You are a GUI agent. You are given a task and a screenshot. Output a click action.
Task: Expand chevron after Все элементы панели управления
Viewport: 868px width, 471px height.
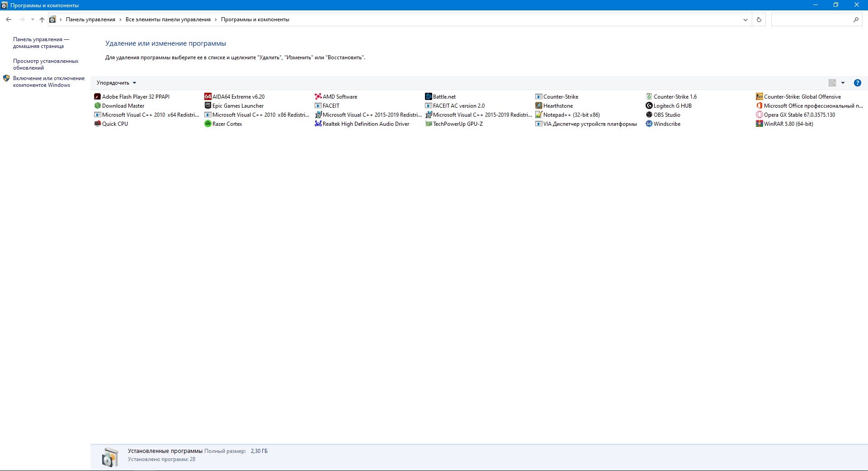pos(216,19)
